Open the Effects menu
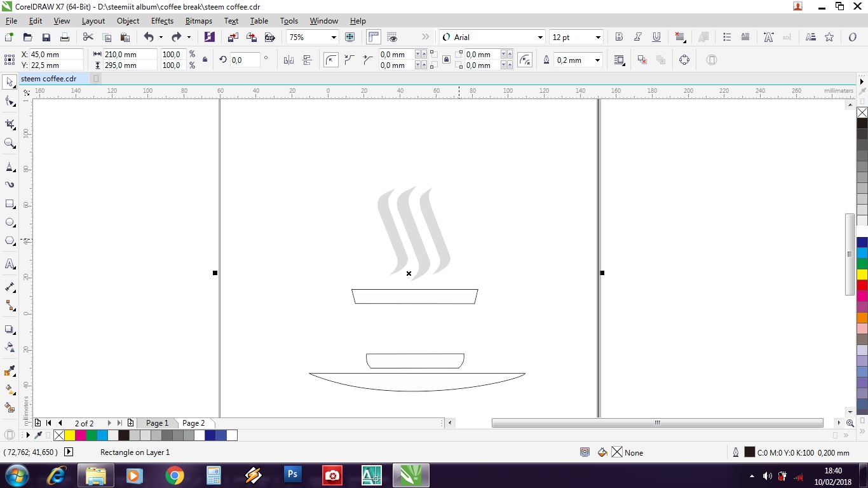Image resolution: width=868 pixels, height=488 pixels. 162,21
